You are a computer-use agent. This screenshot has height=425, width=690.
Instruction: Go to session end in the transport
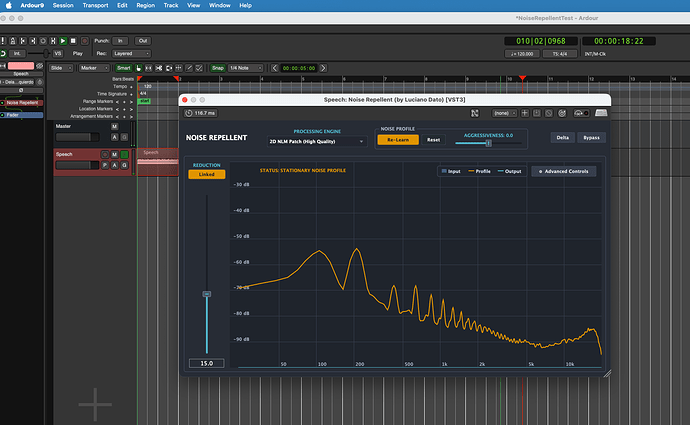click(x=33, y=41)
